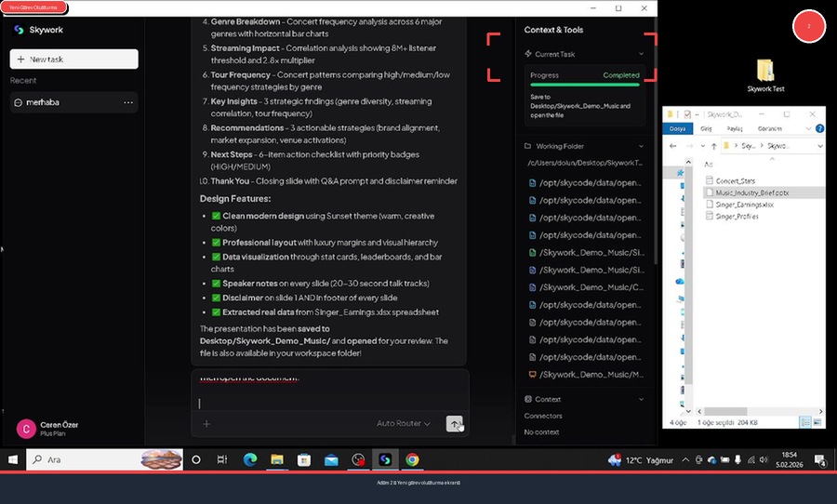Open the Auto Router model dropdown
The image size is (837, 504).
point(403,424)
